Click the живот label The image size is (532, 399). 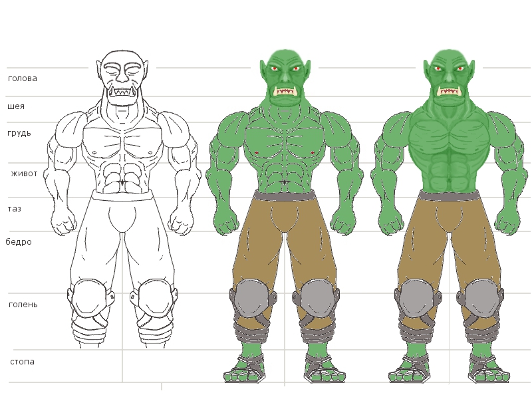pyautogui.click(x=24, y=174)
